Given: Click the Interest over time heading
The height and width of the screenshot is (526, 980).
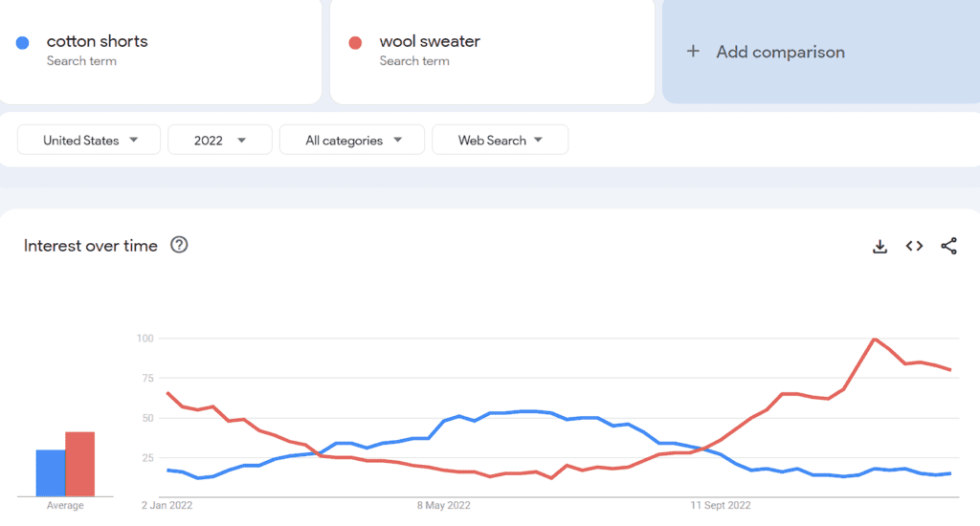Looking at the screenshot, I should [x=91, y=246].
